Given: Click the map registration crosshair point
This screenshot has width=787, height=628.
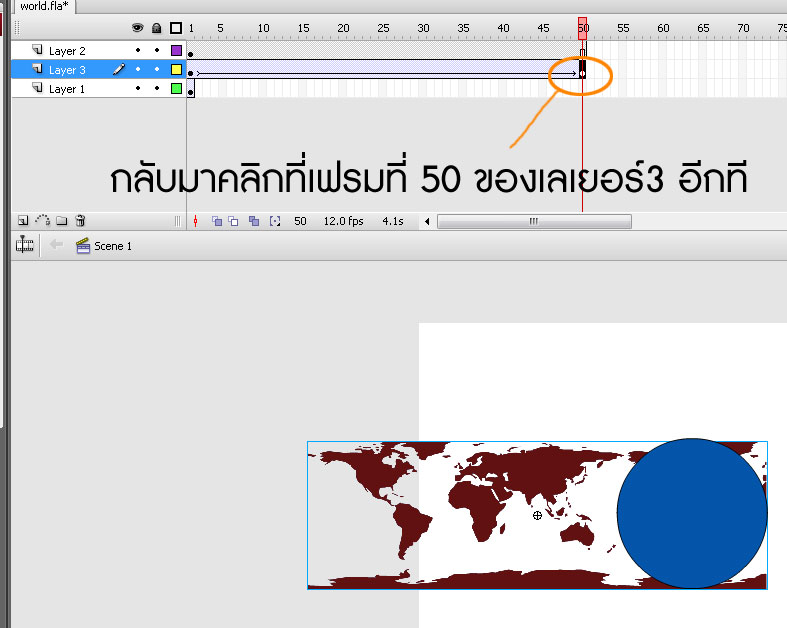Looking at the screenshot, I should (537, 516).
